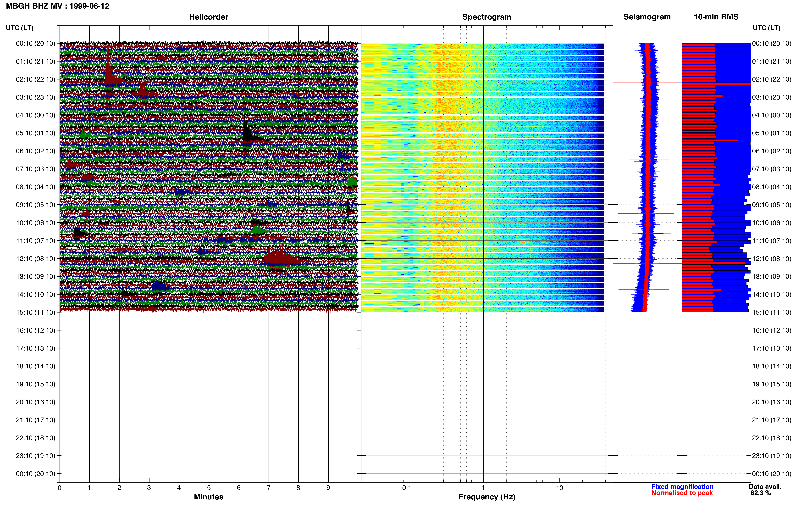
Task: Click the right '18:10 (14:10)' time label
Action: tap(772, 366)
